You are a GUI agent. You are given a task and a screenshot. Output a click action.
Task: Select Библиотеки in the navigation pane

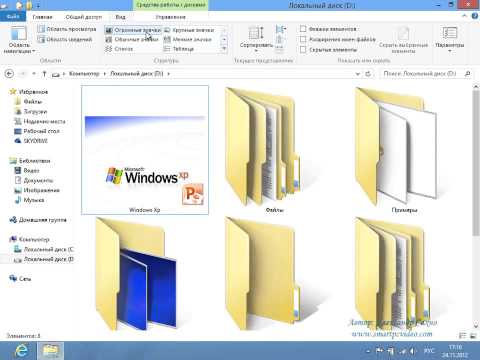tap(34, 161)
